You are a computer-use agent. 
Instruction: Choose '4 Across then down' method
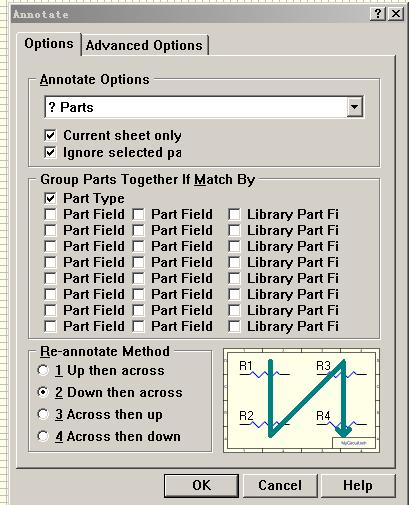[x=43, y=436]
